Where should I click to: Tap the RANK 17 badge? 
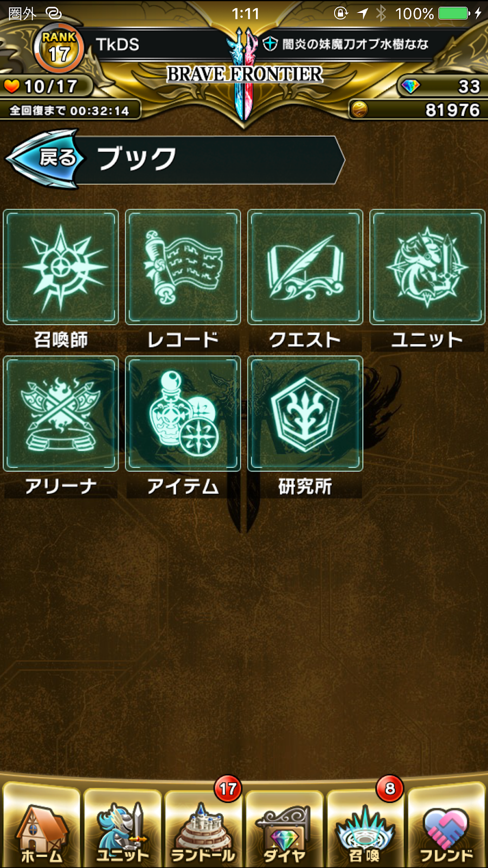point(59,48)
